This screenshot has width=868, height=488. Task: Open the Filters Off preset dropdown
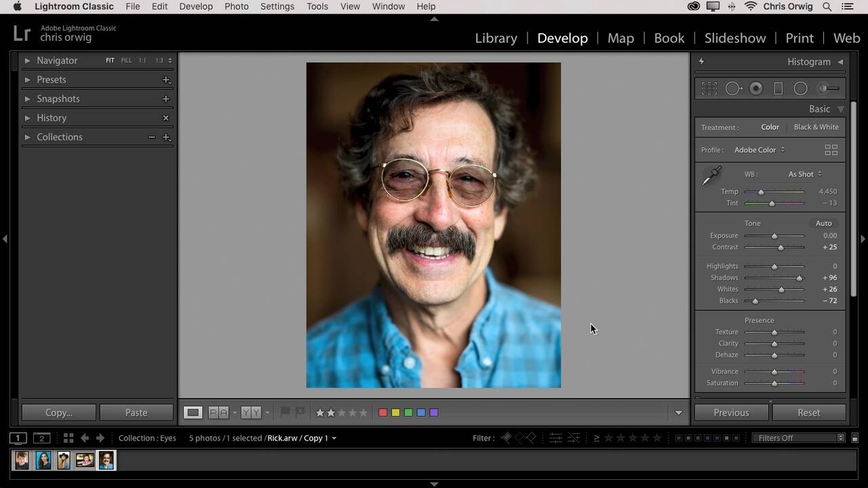click(799, 438)
